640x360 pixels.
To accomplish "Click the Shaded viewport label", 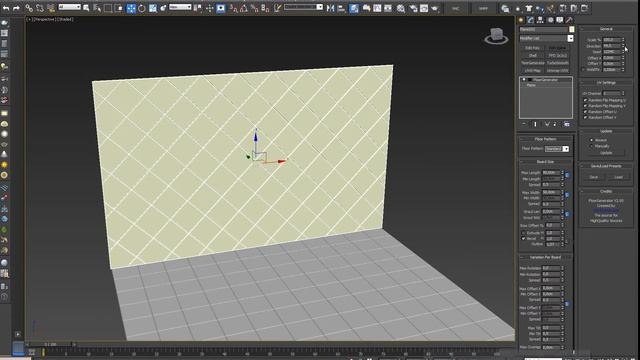I will tap(65, 19).
